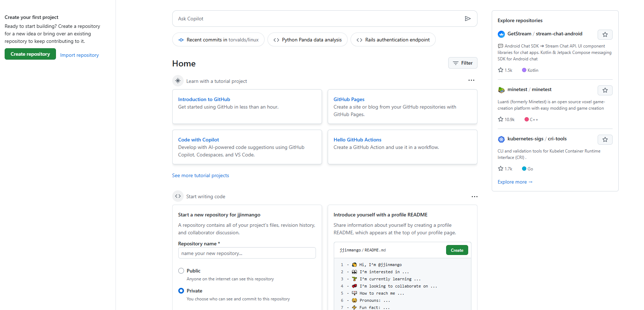Screen dimensions: 644x310
Task: Click the tutorial project asterisk icon
Action: point(178,81)
